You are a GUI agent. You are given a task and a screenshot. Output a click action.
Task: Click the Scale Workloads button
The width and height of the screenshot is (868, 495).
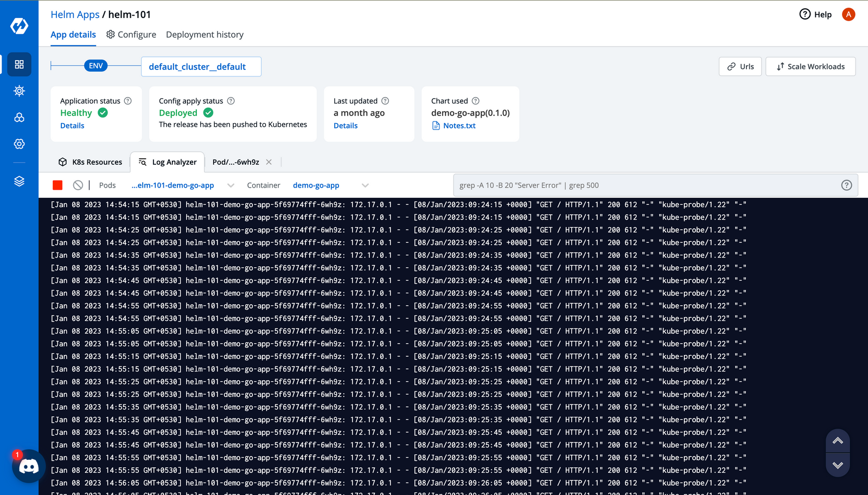pyautogui.click(x=810, y=66)
